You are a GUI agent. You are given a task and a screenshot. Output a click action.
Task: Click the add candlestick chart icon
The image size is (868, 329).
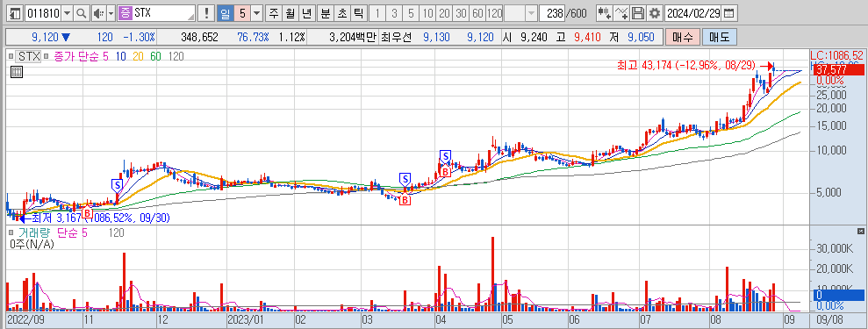click(x=605, y=13)
